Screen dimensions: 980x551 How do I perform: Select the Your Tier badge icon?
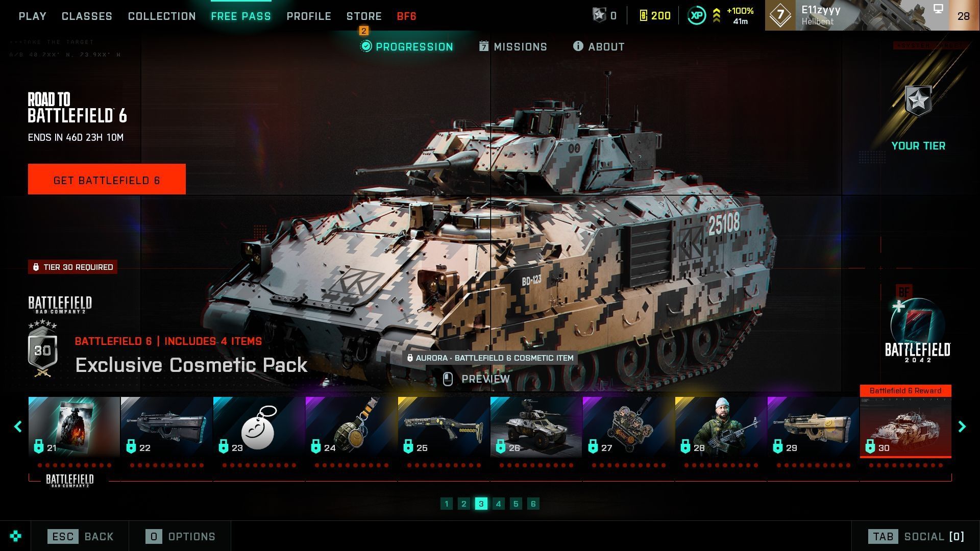(x=918, y=101)
